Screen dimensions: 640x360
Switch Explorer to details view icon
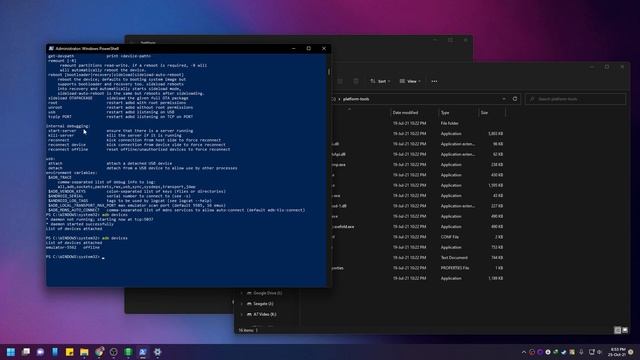(x=618, y=330)
